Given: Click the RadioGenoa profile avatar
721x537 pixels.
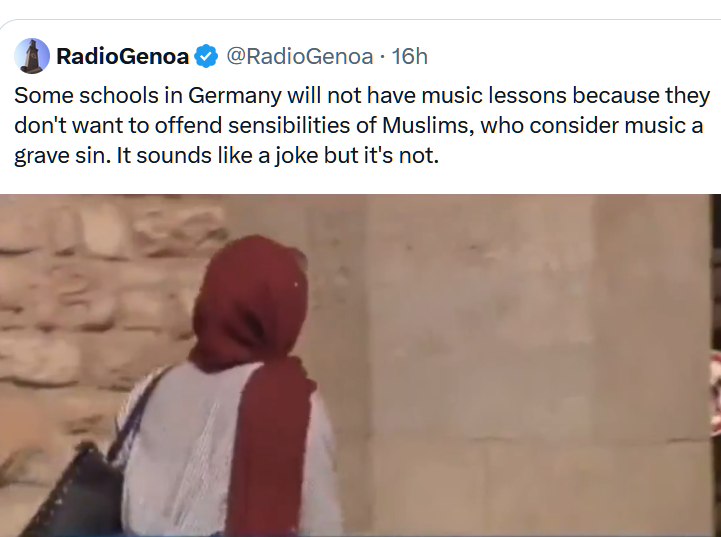Looking at the screenshot, I should coord(32,56).
